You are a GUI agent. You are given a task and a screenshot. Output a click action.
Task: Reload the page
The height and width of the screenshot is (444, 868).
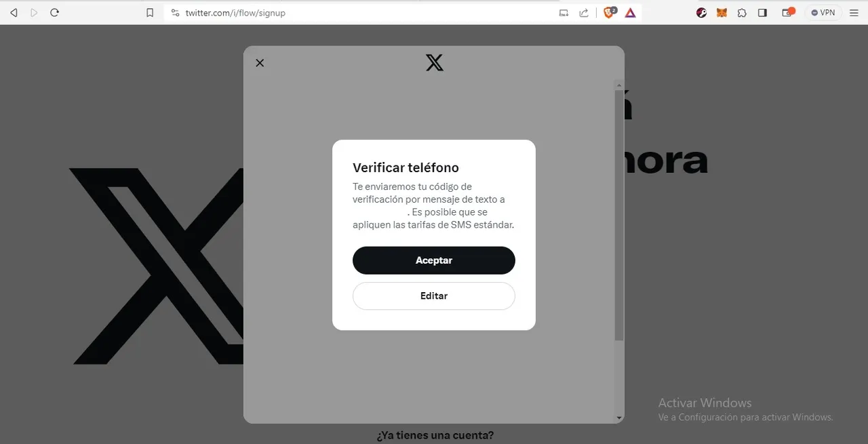point(55,13)
